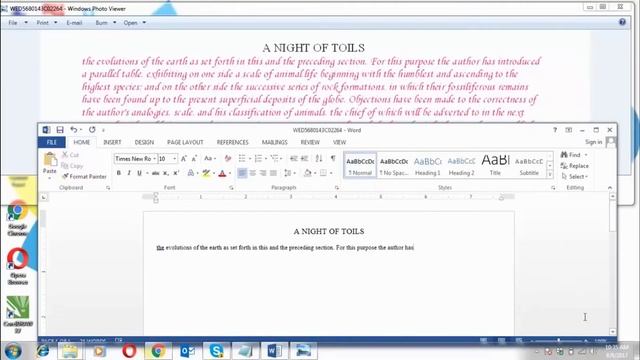The width and height of the screenshot is (640, 360).
Task: Expand the Styles gallery More arrow
Action: point(550,175)
